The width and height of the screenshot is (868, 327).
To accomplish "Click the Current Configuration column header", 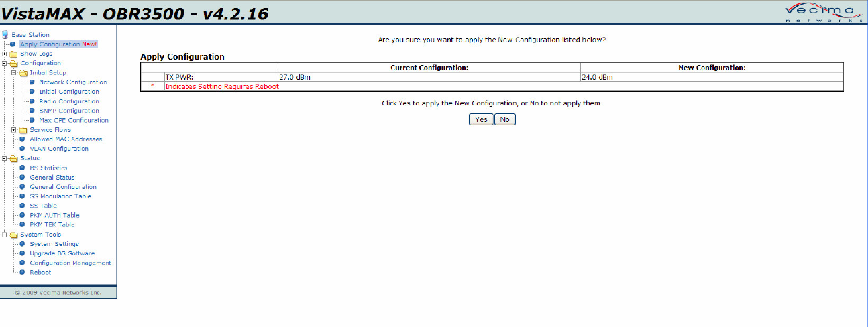I will pyautogui.click(x=429, y=68).
